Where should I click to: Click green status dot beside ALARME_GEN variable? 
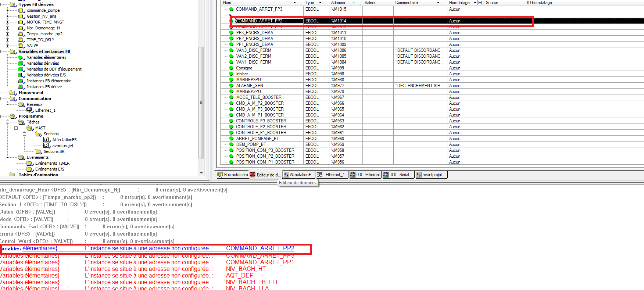point(231,86)
